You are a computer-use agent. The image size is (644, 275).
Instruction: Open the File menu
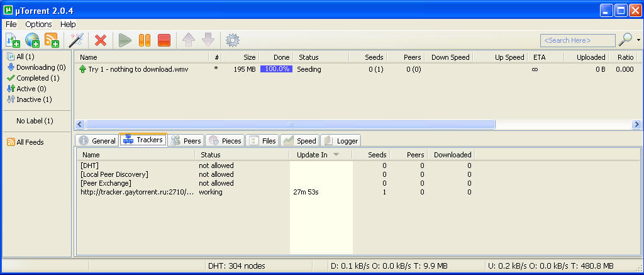(x=11, y=25)
